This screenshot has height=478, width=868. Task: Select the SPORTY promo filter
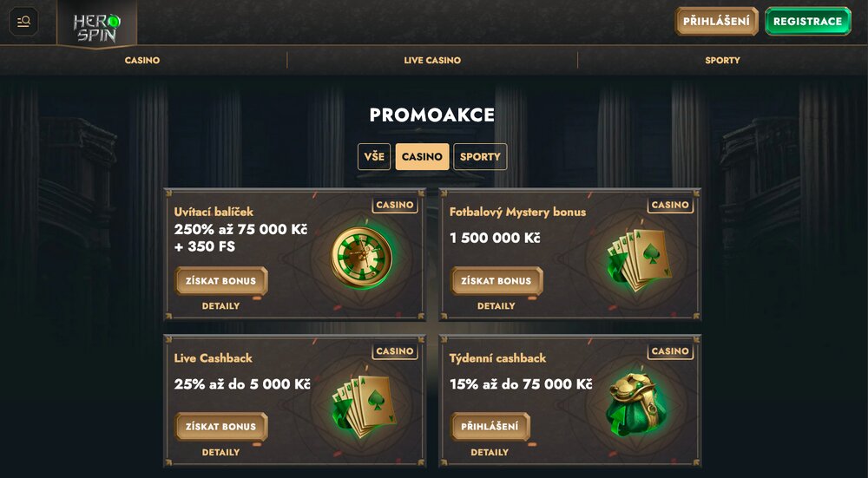(480, 157)
